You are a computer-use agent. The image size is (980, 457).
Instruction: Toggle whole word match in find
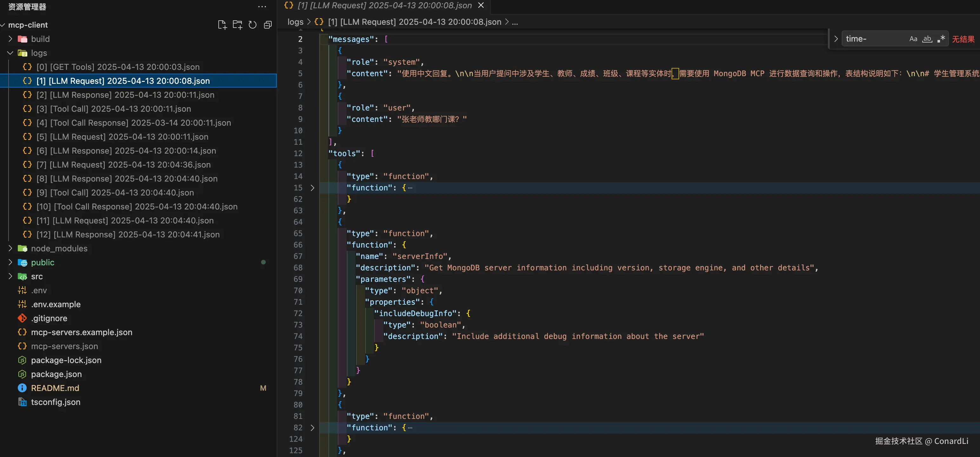(x=927, y=39)
